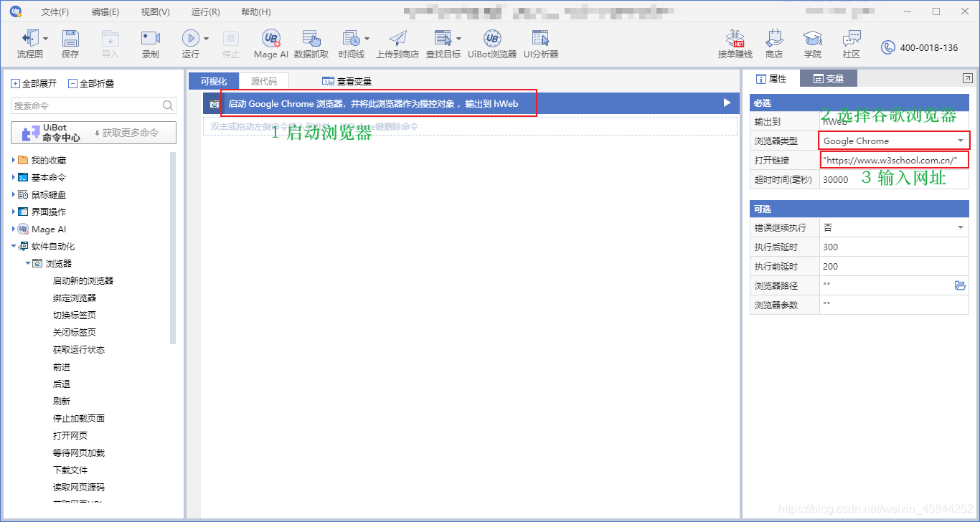The image size is (980, 522).
Task: Click the 查找目标 find target tool
Action: [443, 44]
